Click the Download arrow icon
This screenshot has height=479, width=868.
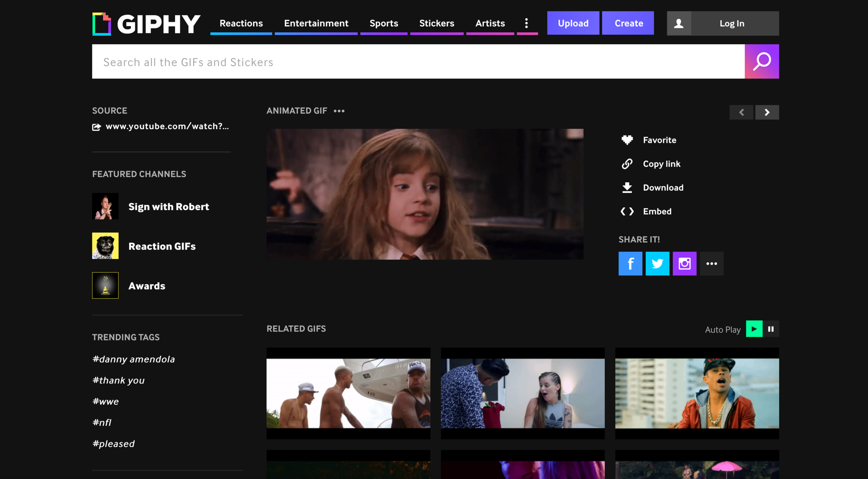tap(627, 188)
